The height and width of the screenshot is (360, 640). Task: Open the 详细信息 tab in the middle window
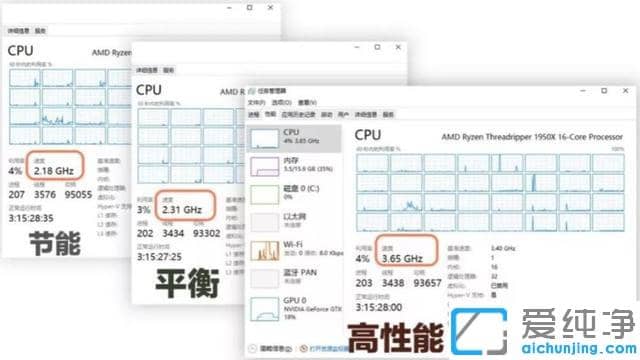(x=147, y=70)
